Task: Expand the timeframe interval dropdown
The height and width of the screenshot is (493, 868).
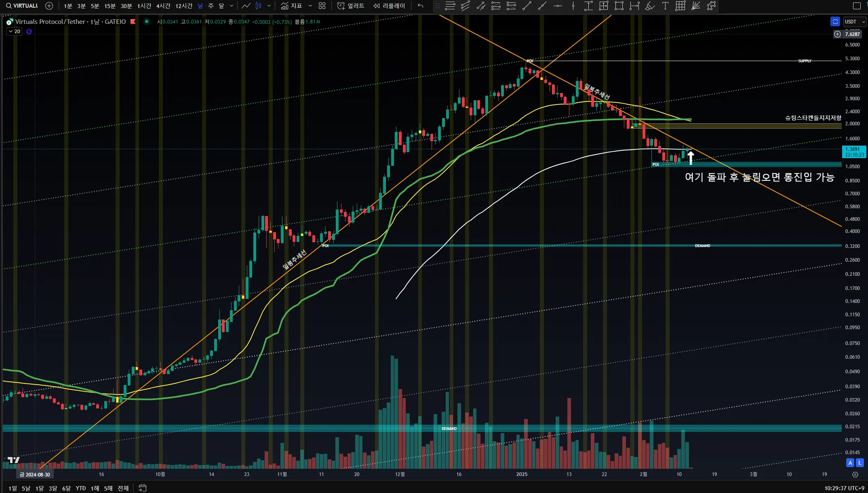Action: pyautogui.click(x=232, y=6)
